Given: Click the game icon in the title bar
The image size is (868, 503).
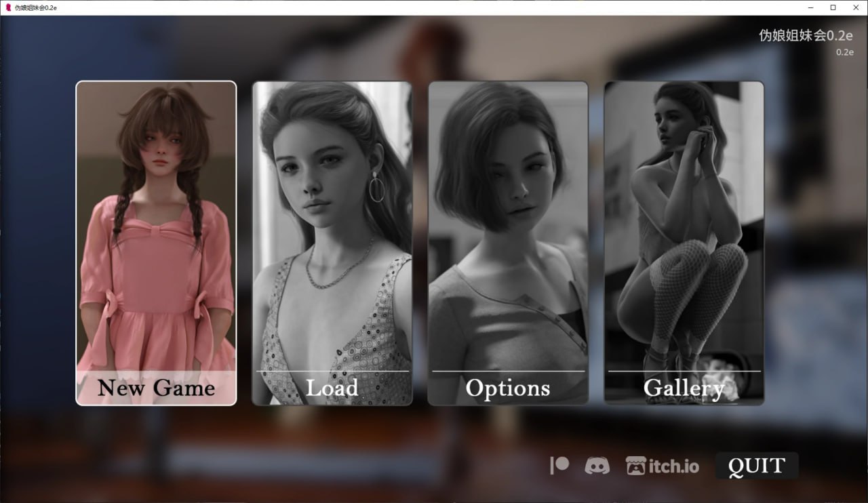Looking at the screenshot, I should 9,7.
